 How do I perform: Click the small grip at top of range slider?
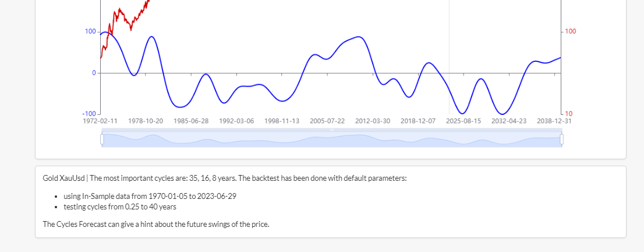coord(332,129)
